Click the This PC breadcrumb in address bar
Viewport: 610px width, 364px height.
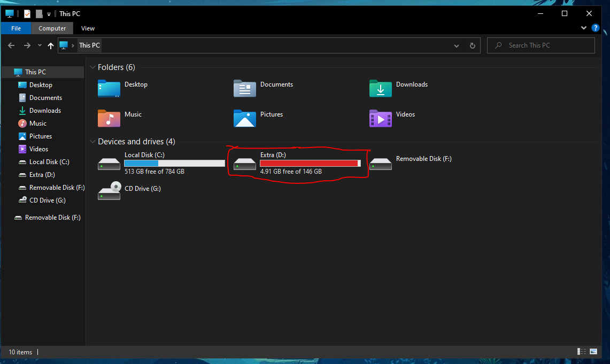pyautogui.click(x=89, y=45)
